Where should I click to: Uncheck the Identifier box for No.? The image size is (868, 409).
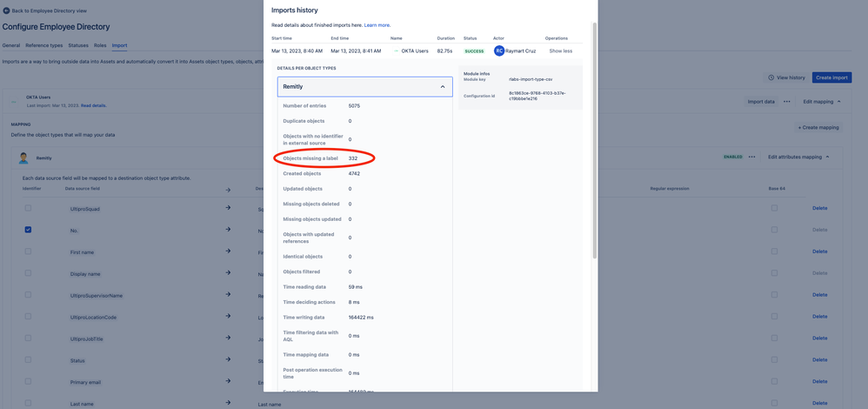28,230
